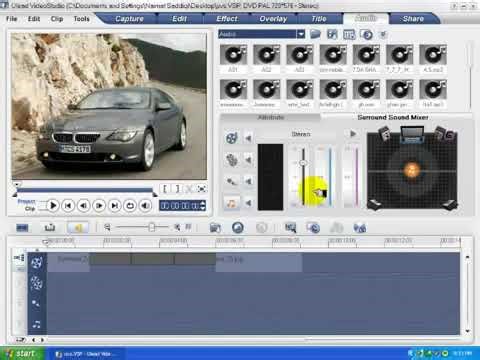
Task: Click the timecode spinner arrows
Action: tap(203, 206)
